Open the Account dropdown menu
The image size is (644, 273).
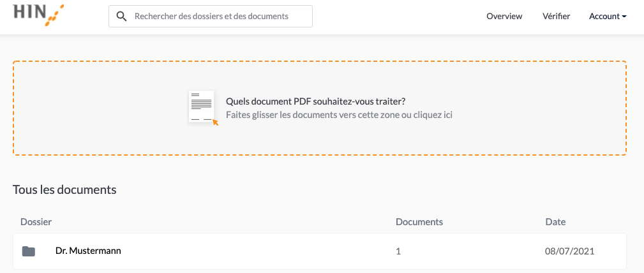tap(608, 17)
